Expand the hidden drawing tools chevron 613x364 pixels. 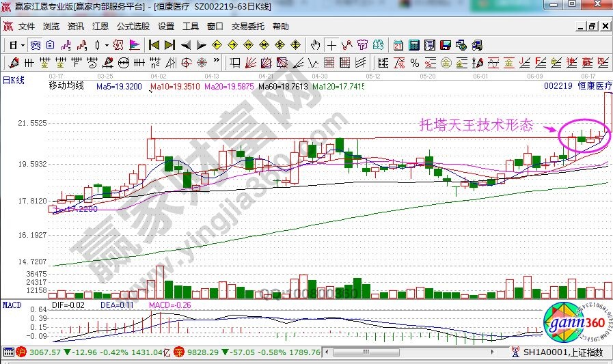pyautogui.click(x=217, y=60)
